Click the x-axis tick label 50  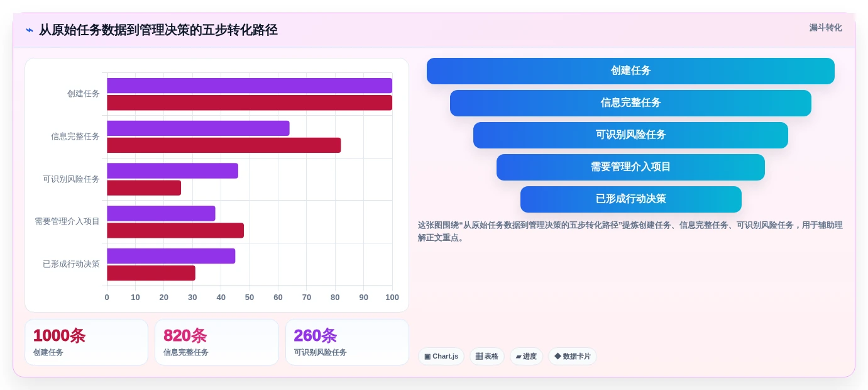(x=250, y=298)
